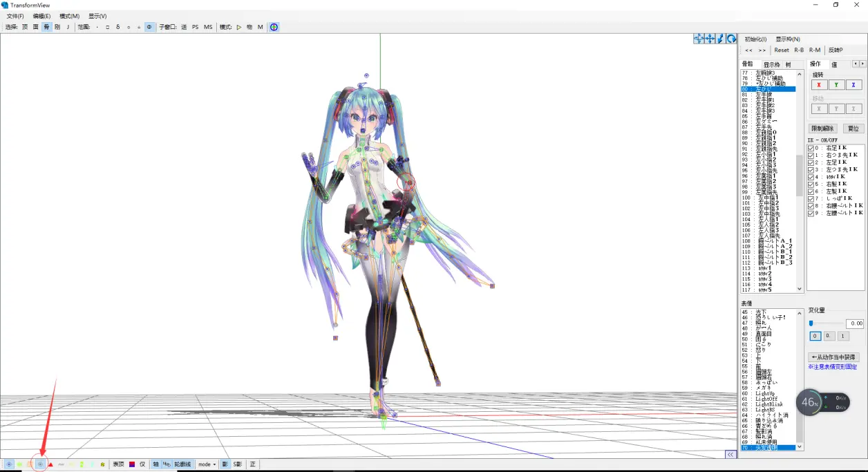Click tab scroll right arrow in 操作 panel

[862, 64]
